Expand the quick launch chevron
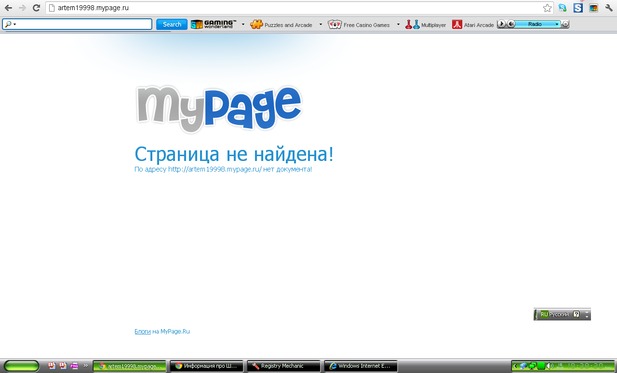The image size is (617, 373). click(x=85, y=366)
